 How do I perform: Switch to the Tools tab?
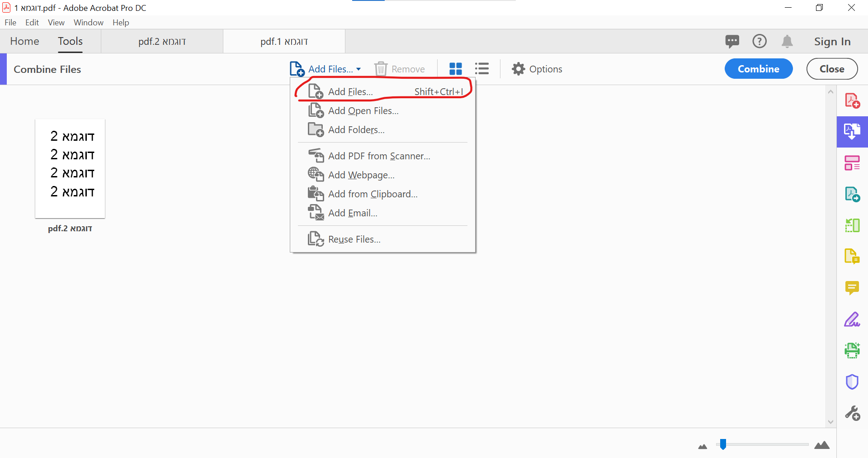[70, 41]
